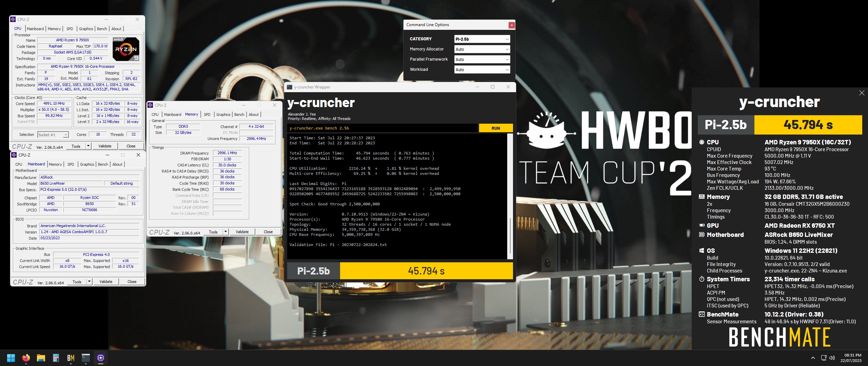
Task: Click the Uncore Frequency 2996.4 MHz value
Action: pos(256,139)
